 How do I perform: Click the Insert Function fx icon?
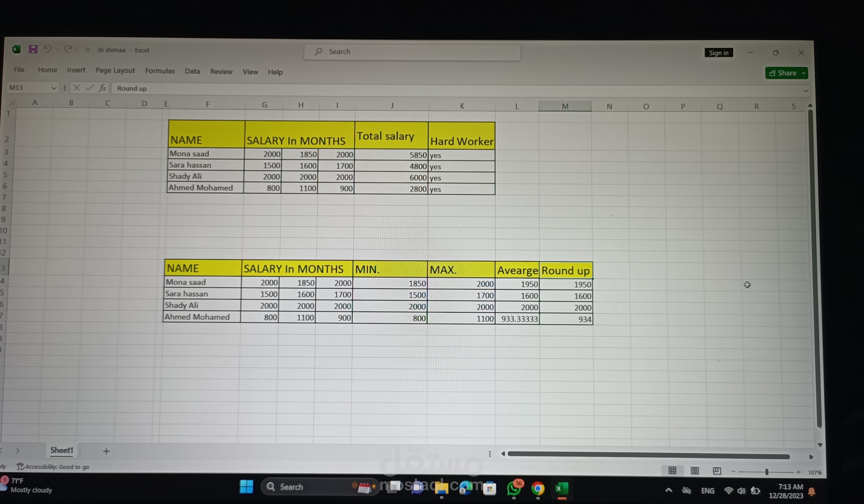tap(102, 88)
